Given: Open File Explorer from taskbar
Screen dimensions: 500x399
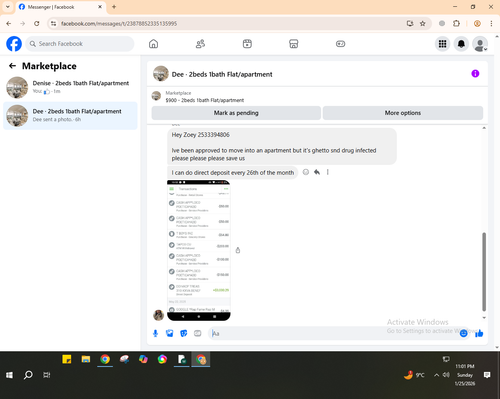Looking at the screenshot, I should (x=86, y=359).
